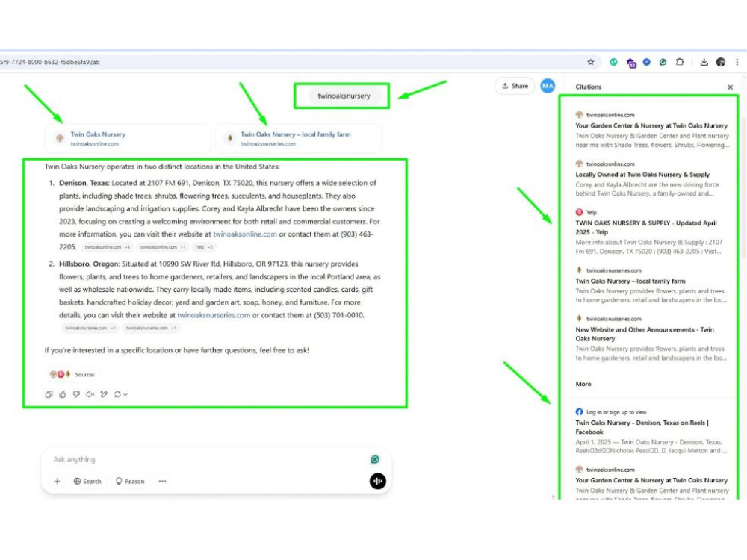Bookmark this page with the star icon
Image resolution: width=747 pixels, height=560 pixels.
coord(591,62)
